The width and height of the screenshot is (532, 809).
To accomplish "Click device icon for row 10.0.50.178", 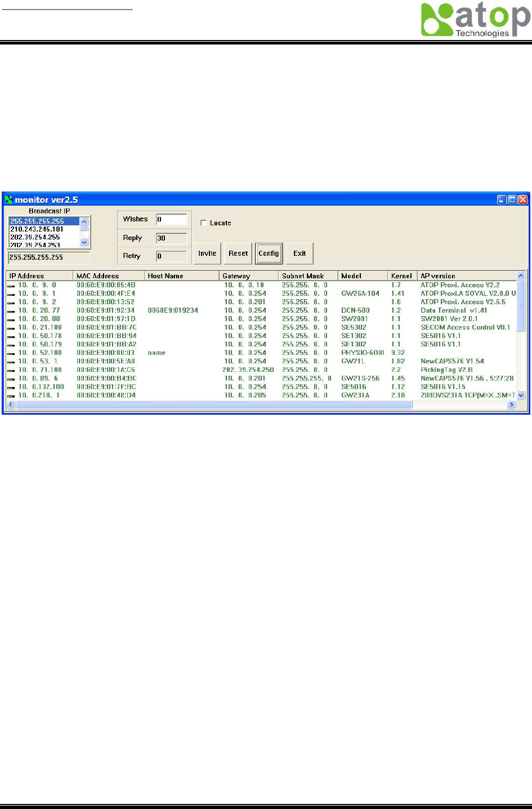I will [x=11, y=336].
